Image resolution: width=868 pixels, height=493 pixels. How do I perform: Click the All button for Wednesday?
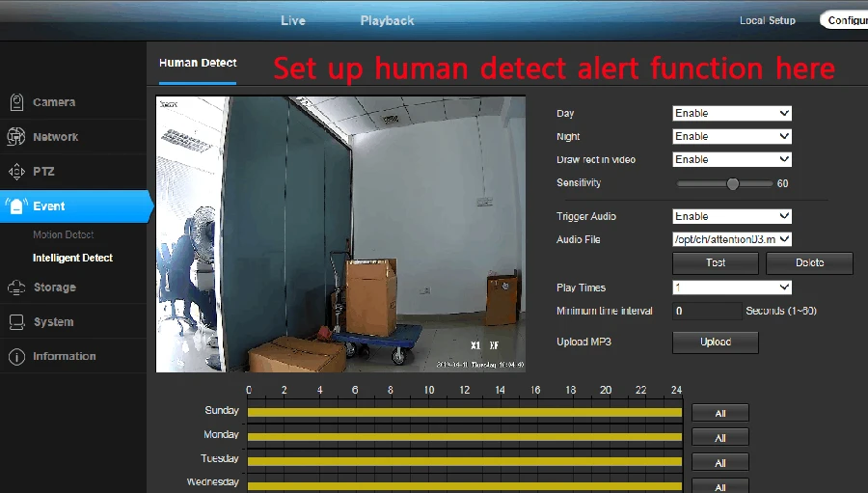[x=720, y=486]
